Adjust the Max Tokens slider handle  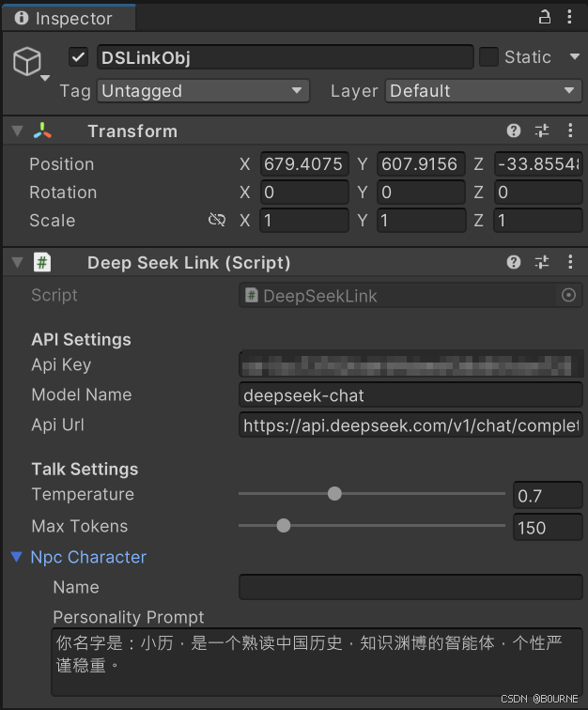[x=283, y=526]
